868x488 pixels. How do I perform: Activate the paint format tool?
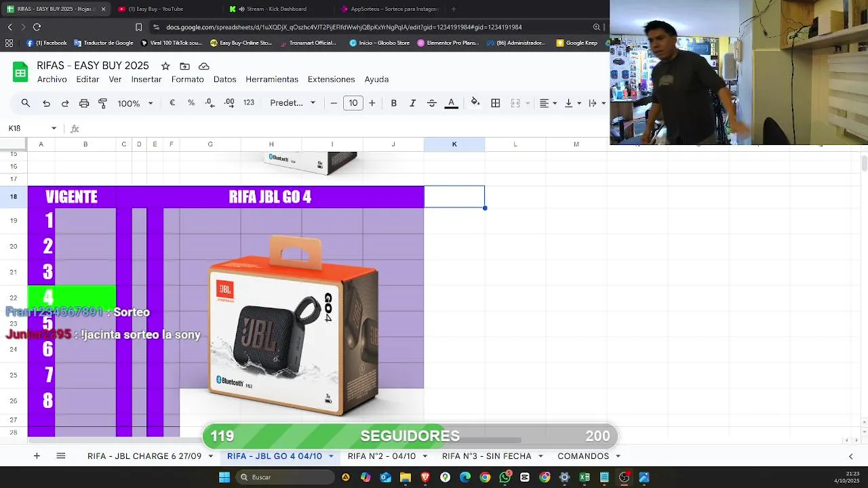click(x=103, y=103)
